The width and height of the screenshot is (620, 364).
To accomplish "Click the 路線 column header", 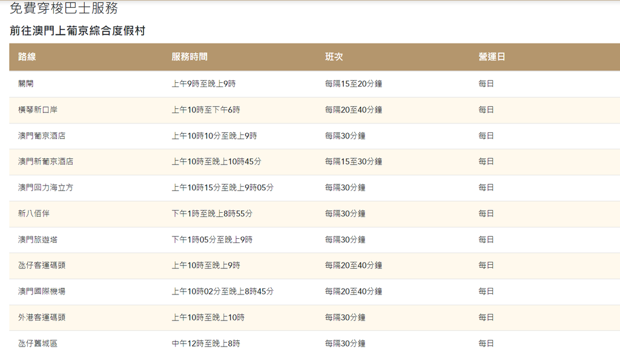I will click(27, 57).
